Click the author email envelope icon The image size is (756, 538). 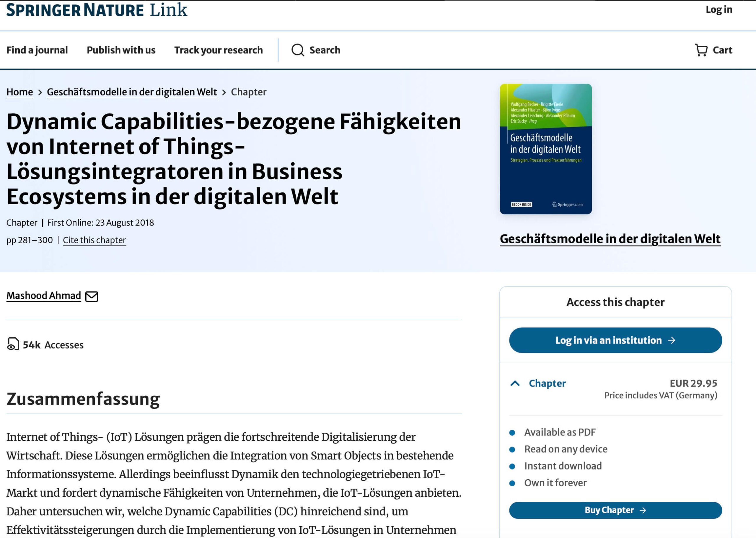(92, 296)
